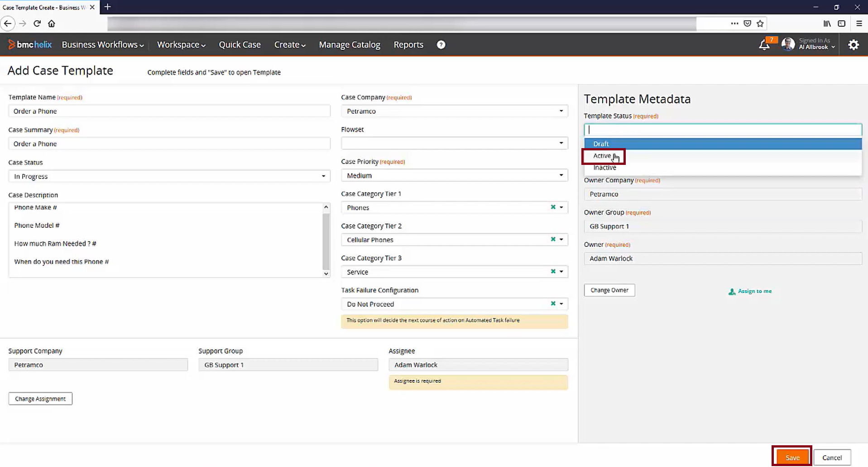Open the browser library icon
868x467 pixels.
point(827,24)
